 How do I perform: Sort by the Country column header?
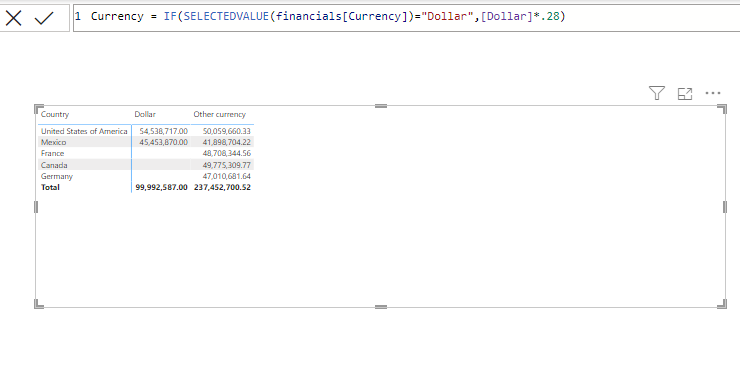pyautogui.click(x=55, y=114)
